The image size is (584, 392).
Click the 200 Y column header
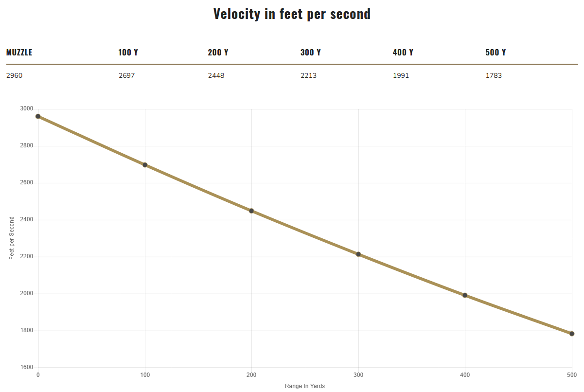[x=218, y=53]
